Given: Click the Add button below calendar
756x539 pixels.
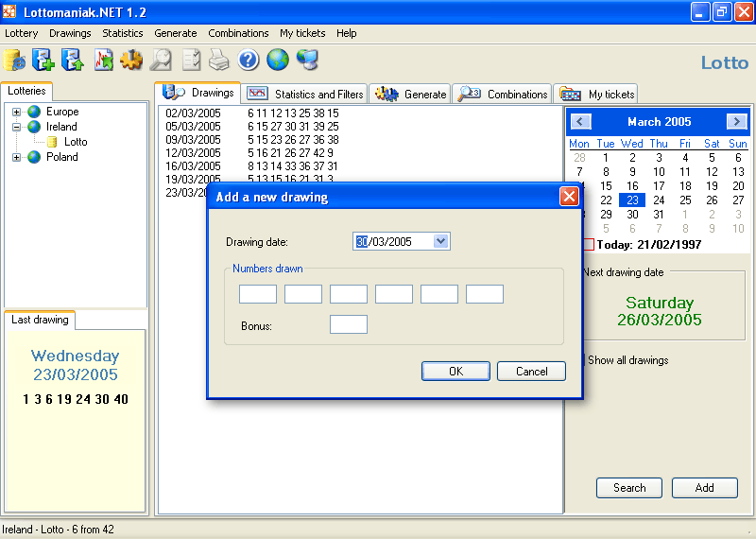Looking at the screenshot, I should tap(704, 488).
